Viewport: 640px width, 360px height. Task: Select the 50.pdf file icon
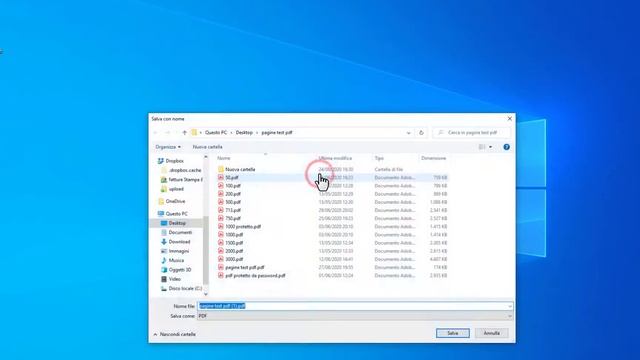[221, 178]
